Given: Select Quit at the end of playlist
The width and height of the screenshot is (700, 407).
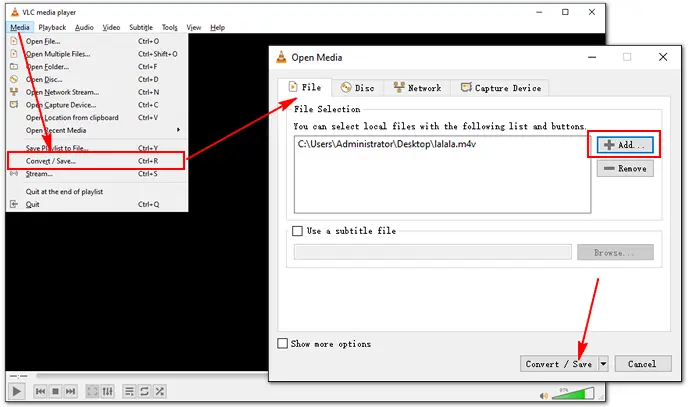Looking at the screenshot, I should 97,191.
